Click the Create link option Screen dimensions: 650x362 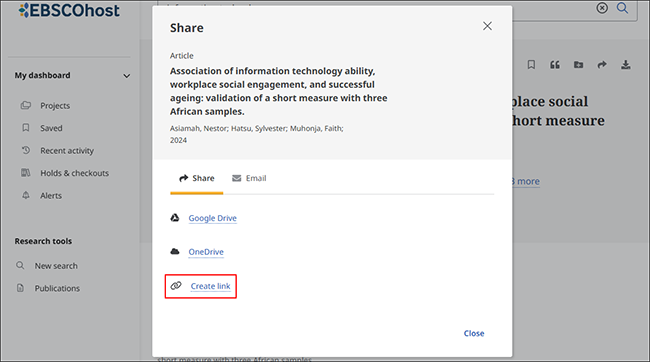210,286
